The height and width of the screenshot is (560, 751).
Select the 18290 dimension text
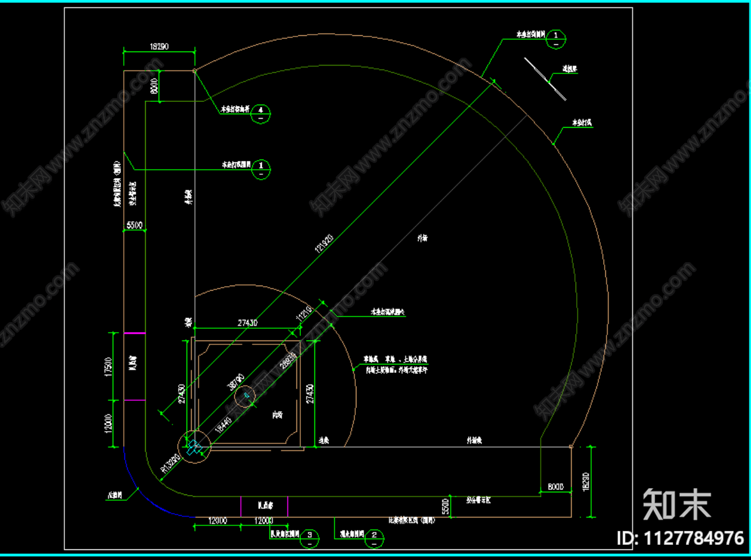click(159, 46)
